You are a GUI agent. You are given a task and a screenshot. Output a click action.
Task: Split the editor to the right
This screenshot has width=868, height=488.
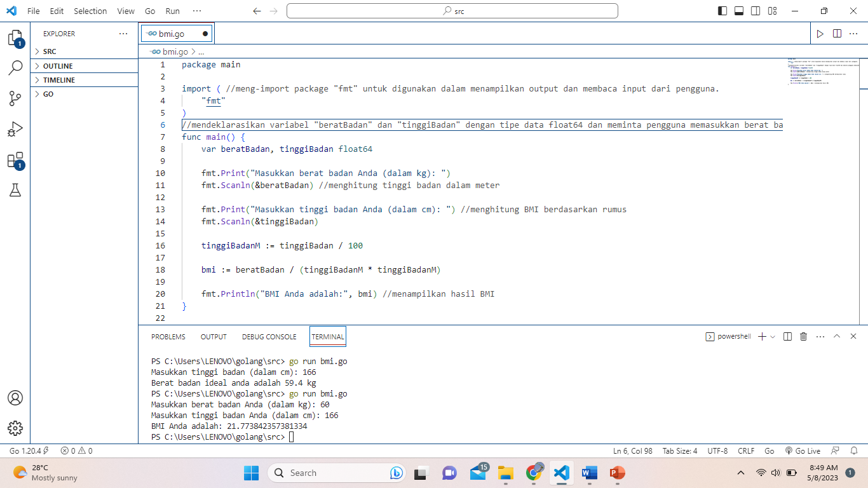(x=837, y=34)
